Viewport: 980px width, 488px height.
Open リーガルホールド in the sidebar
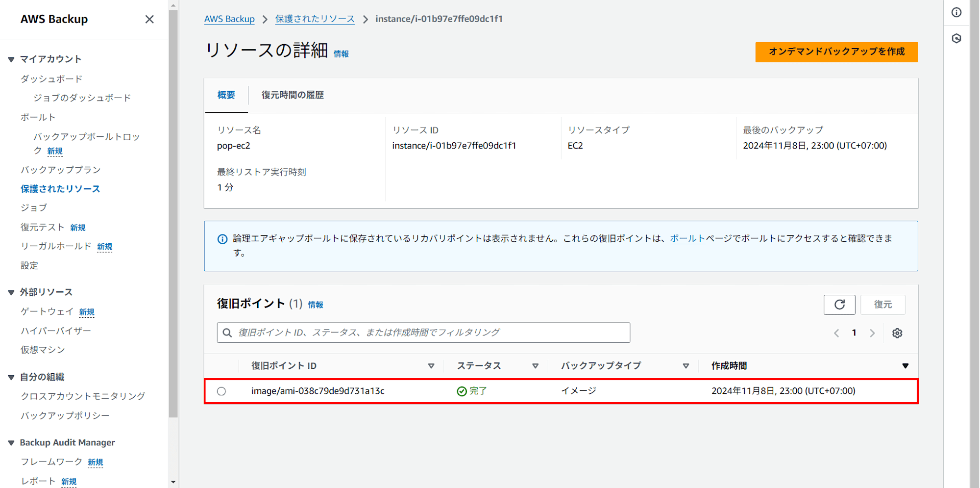point(56,246)
